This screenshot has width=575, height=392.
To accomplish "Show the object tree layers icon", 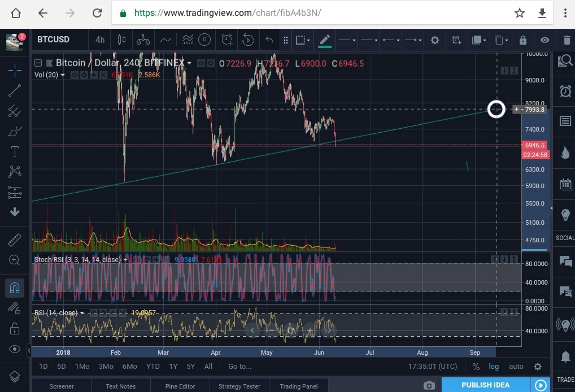I will pyautogui.click(x=15, y=377).
